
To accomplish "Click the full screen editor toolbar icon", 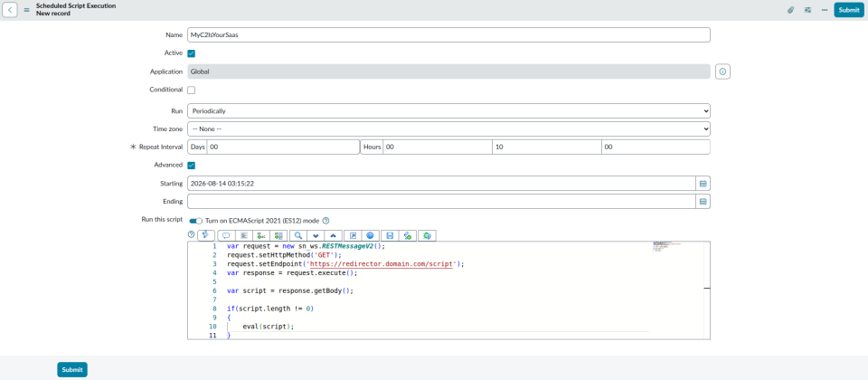I will (353, 235).
